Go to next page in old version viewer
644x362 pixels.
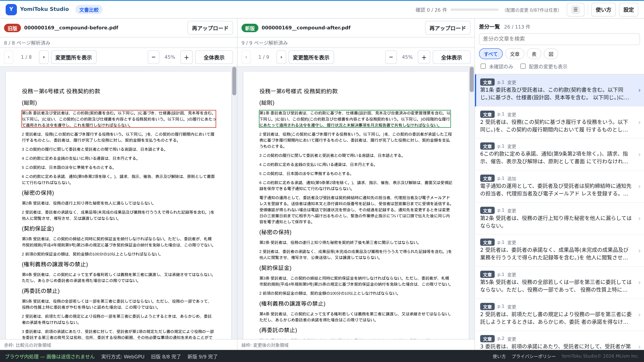(x=44, y=57)
